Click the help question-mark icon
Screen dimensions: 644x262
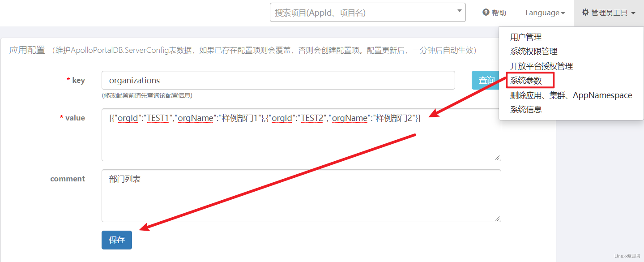pos(486,13)
